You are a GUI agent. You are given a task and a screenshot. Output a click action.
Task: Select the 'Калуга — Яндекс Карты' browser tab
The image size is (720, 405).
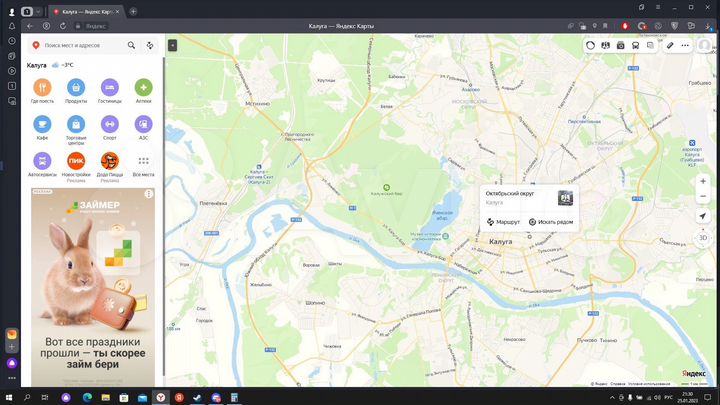[86, 11]
